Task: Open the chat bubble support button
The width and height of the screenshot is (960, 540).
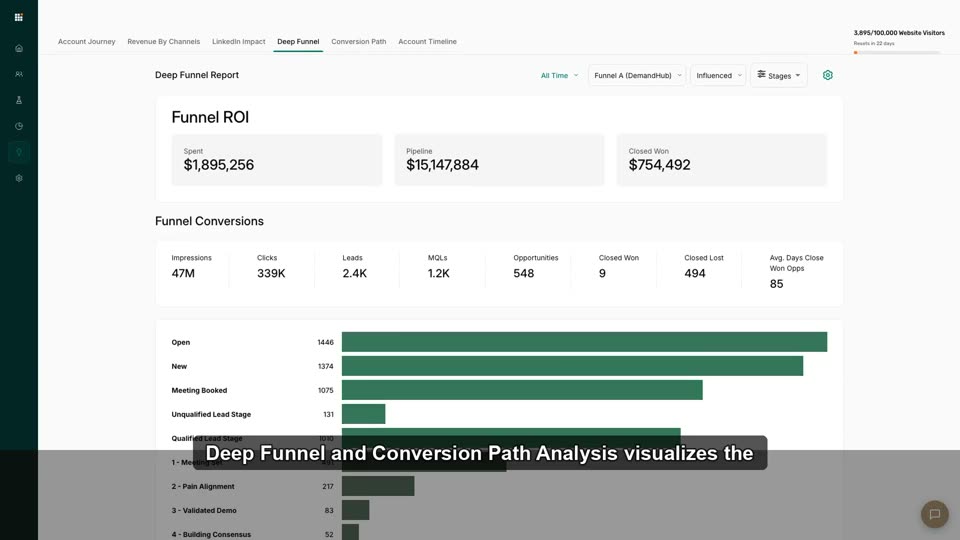Action: point(934,514)
